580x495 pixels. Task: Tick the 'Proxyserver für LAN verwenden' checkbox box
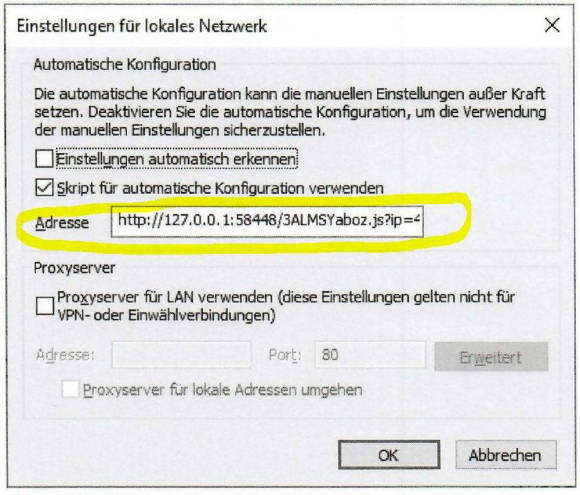coord(45,306)
